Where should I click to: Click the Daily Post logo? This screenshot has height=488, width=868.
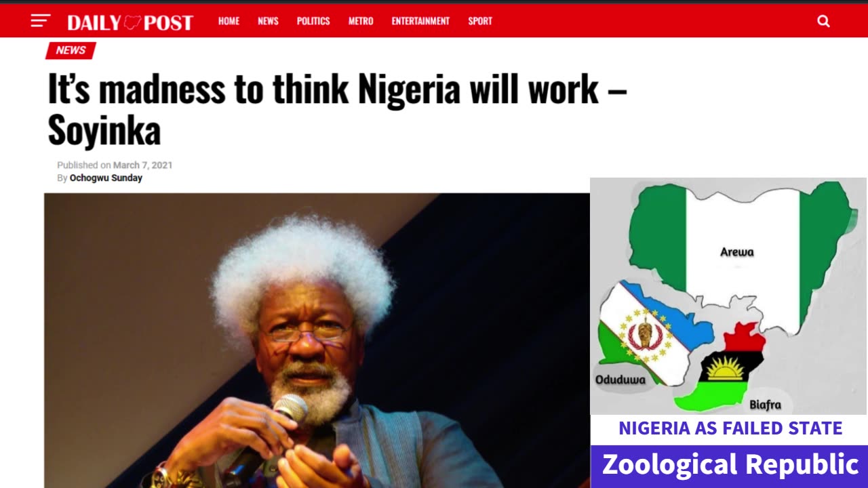(130, 22)
